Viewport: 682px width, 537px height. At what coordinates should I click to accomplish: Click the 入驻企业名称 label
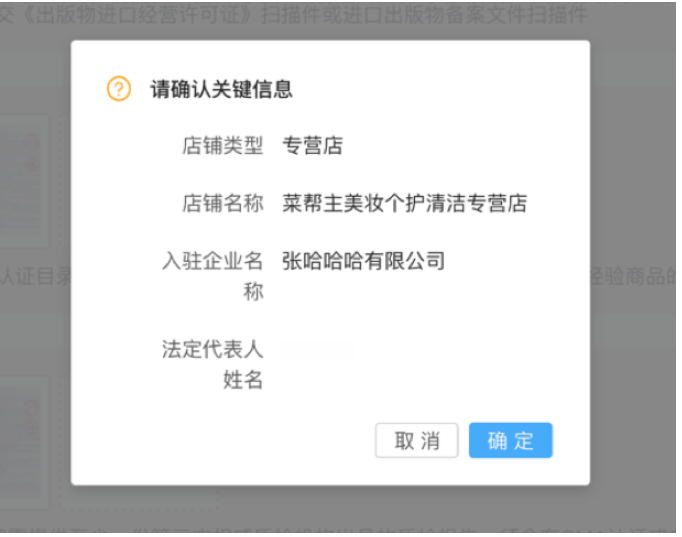[213, 276]
